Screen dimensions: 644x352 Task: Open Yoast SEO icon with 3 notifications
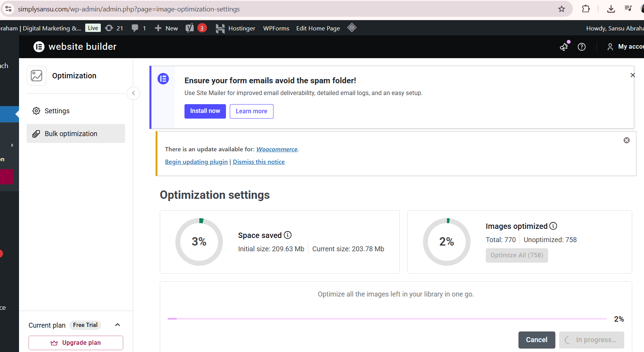coord(196,28)
